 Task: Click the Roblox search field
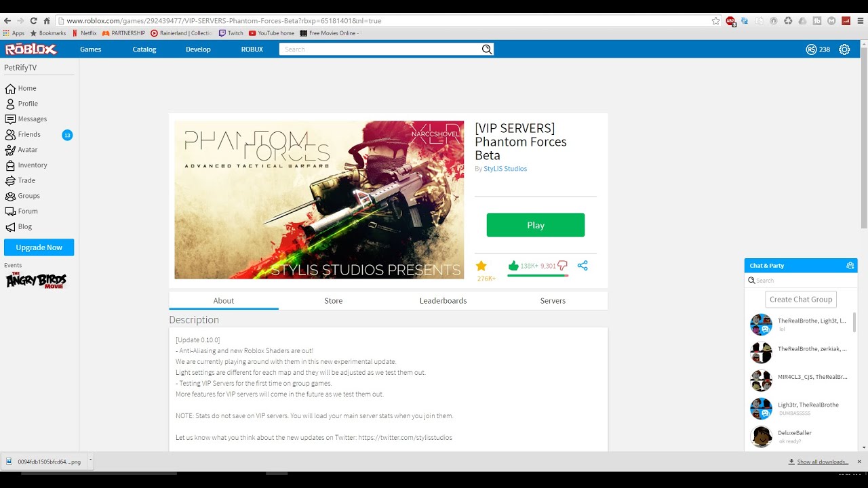click(380, 49)
